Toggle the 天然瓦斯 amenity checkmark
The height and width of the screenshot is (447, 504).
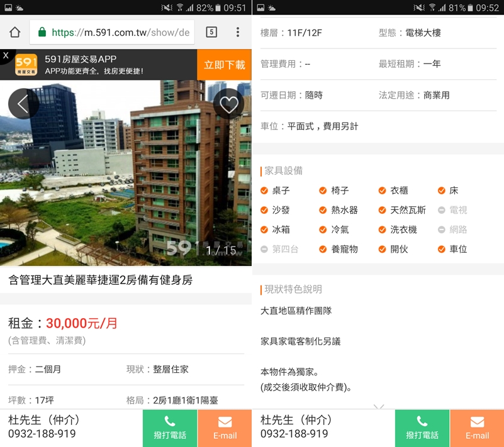[x=383, y=210]
